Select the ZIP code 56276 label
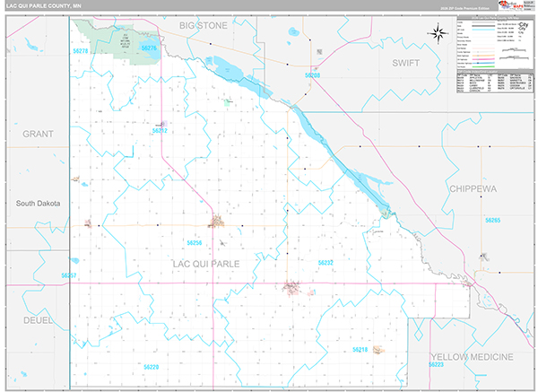 pyautogui.click(x=149, y=48)
